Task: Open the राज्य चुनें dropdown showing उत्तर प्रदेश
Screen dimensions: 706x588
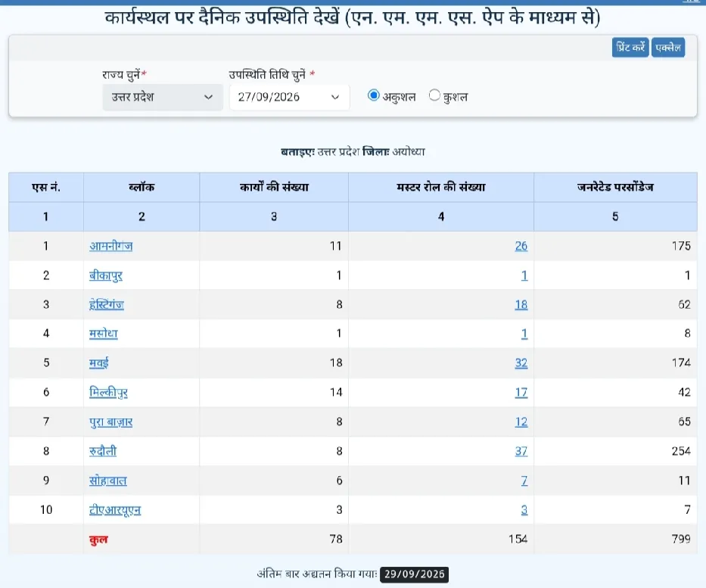Action: (x=163, y=98)
